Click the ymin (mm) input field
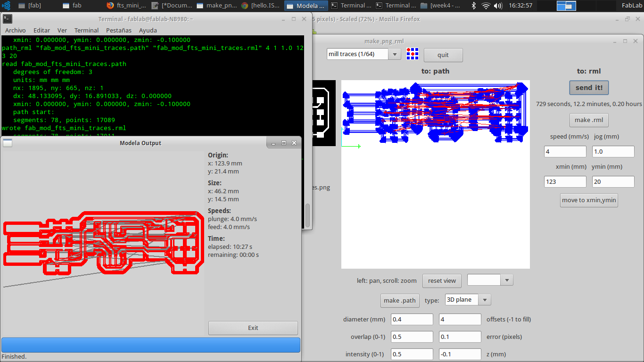The width and height of the screenshot is (644, 362). click(613, 181)
